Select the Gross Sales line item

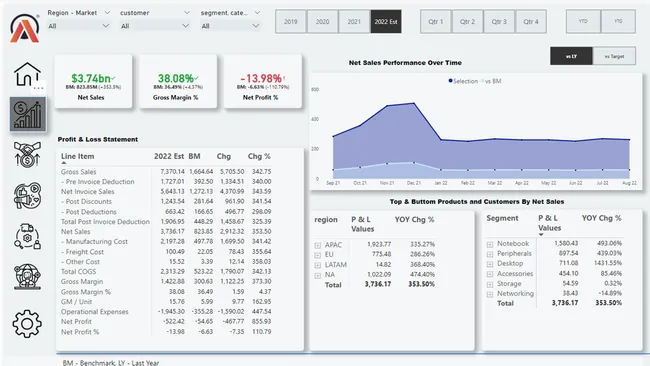pyautogui.click(x=79, y=172)
